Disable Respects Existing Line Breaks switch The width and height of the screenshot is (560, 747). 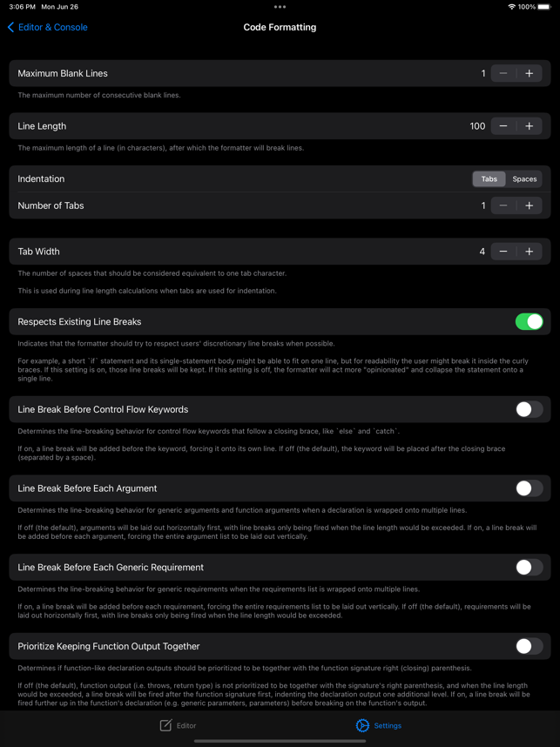coord(529,321)
